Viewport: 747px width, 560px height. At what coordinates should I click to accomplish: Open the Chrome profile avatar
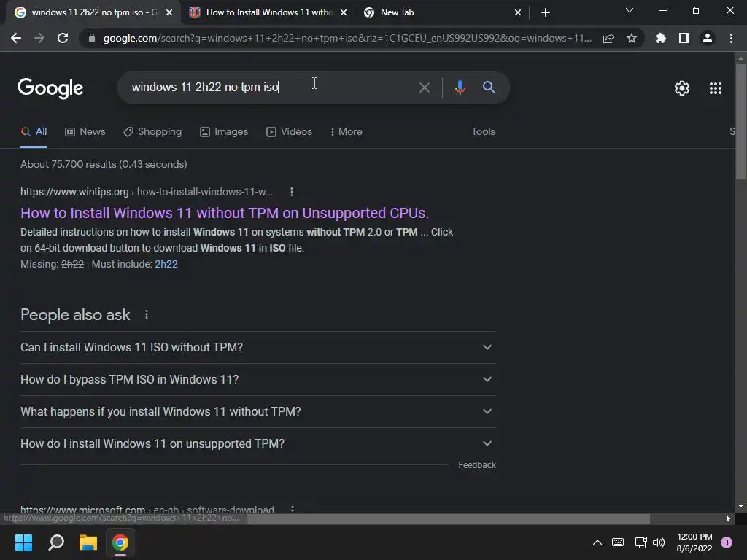tap(708, 38)
